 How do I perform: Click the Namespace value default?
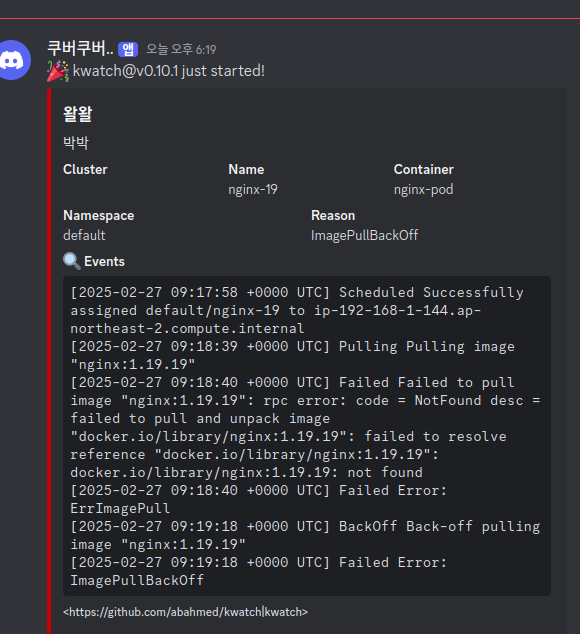pos(84,235)
